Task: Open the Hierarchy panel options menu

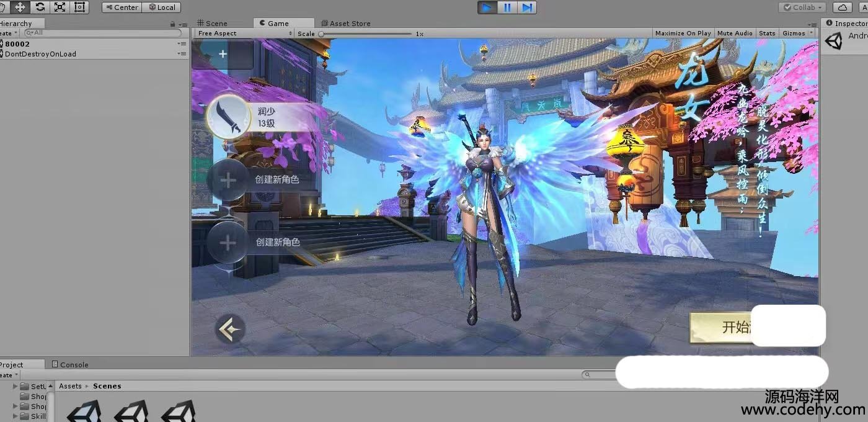Action: pos(182,24)
